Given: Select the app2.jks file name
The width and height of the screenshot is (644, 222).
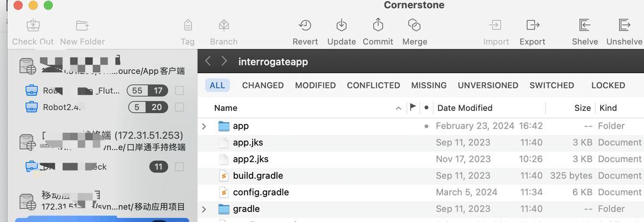Looking at the screenshot, I should pyautogui.click(x=250, y=159).
